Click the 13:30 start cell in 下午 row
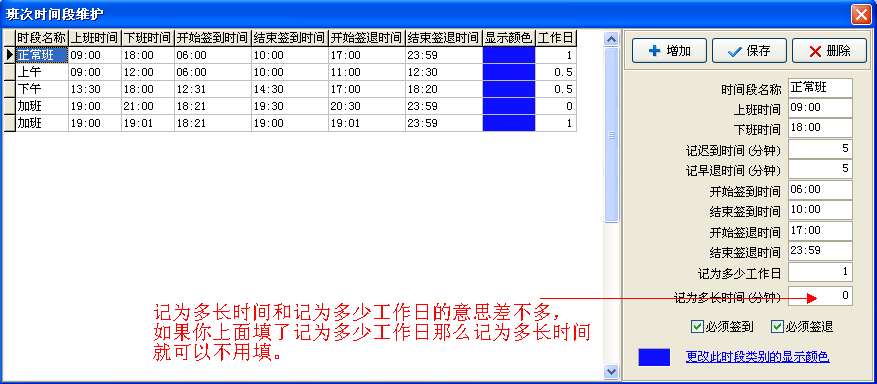Viewport: 877px width, 384px height. [x=95, y=89]
